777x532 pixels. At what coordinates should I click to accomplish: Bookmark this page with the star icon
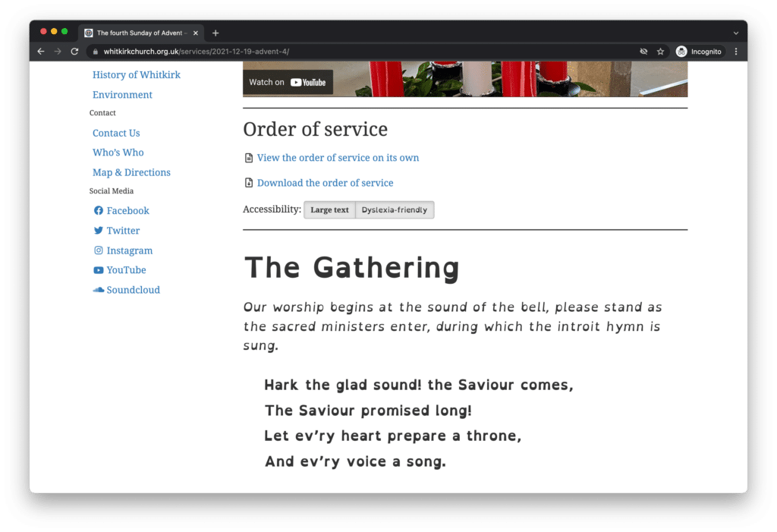click(660, 52)
